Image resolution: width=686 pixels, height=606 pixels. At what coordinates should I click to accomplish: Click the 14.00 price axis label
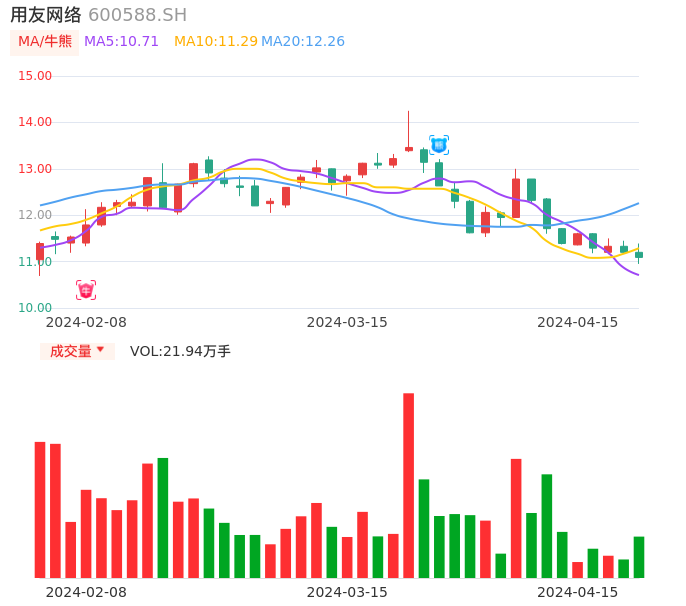click(35, 122)
